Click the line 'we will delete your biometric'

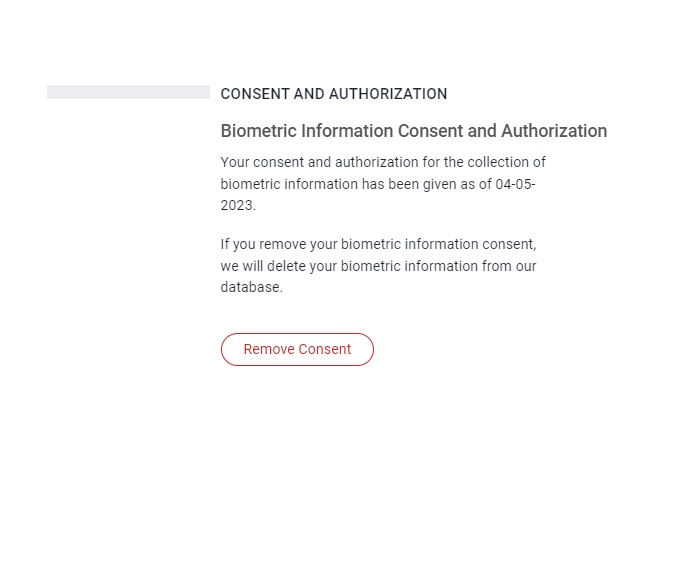click(x=378, y=266)
